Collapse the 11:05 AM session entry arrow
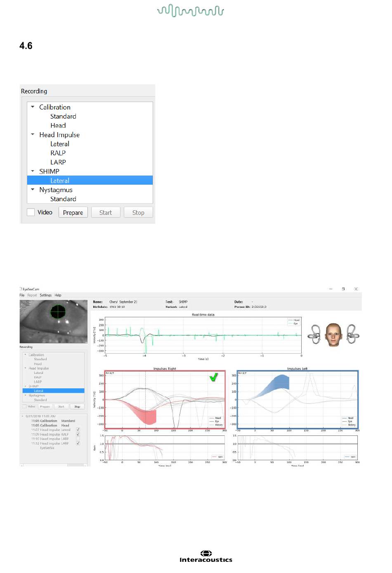This screenshot has height=573, width=392. pyautogui.click(x=22, y=416)
